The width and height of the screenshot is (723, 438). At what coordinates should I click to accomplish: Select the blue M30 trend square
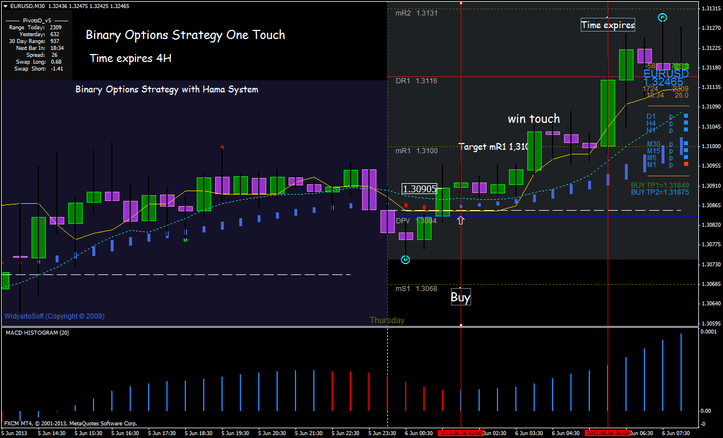click(x=686, y=144)
